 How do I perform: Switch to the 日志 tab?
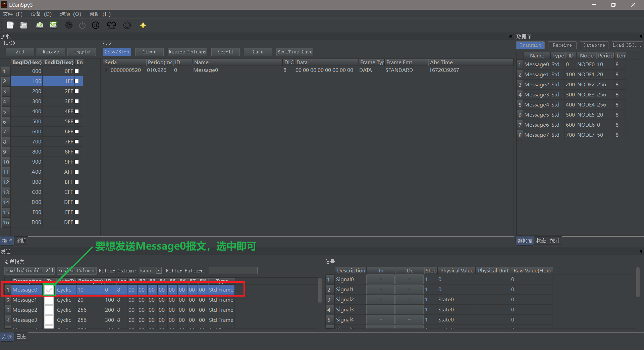click(21, 337)
